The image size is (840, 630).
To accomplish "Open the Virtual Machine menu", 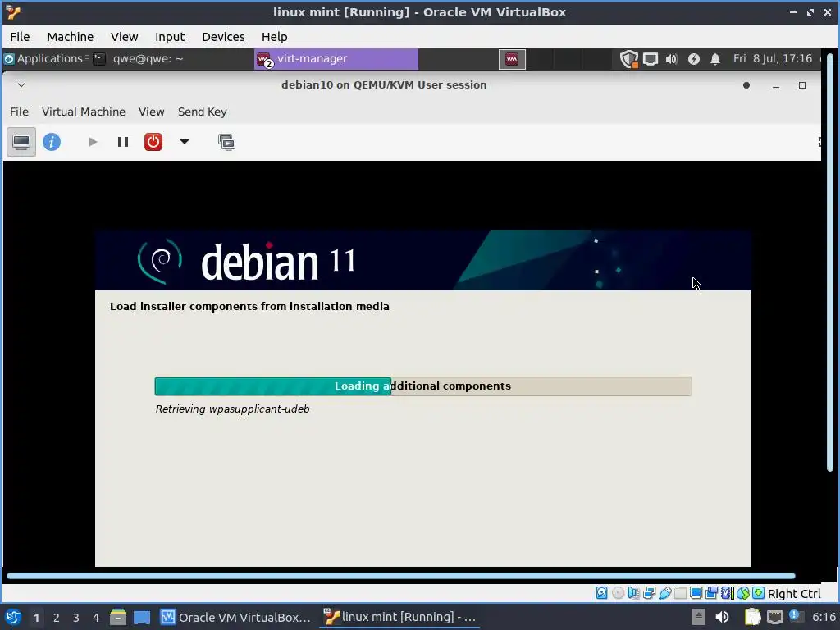I will click(84, 112).
